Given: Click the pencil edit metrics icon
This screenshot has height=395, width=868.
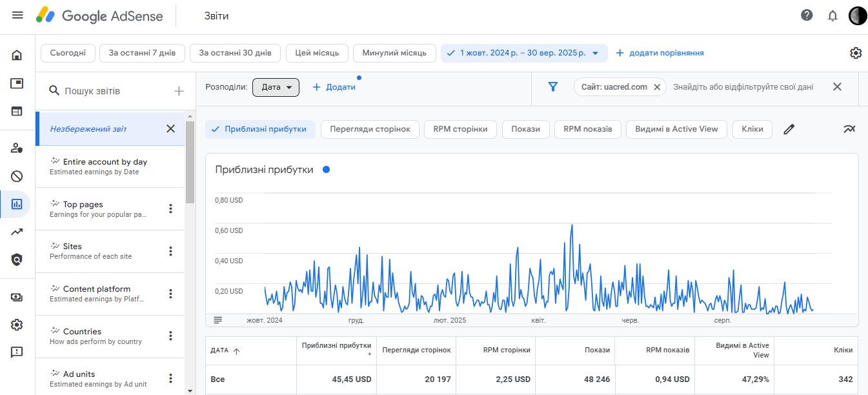Looking at the screenshot, I should point(789,129).
